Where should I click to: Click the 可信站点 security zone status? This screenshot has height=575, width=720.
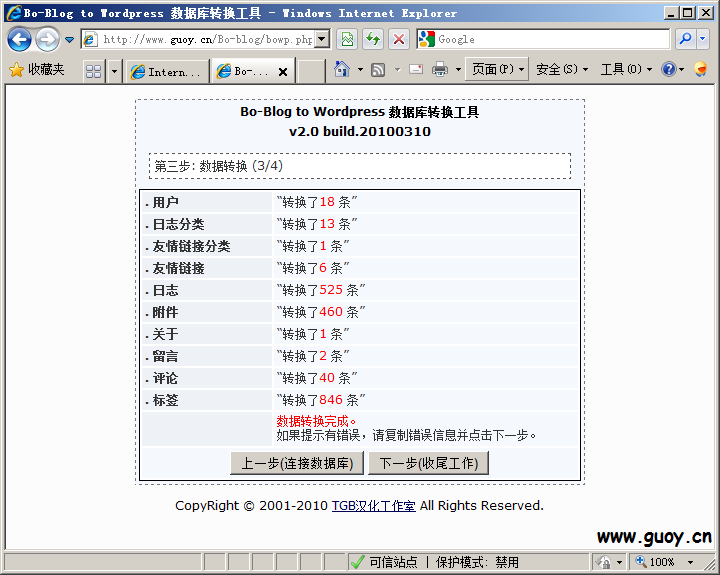tap(393, 562)
